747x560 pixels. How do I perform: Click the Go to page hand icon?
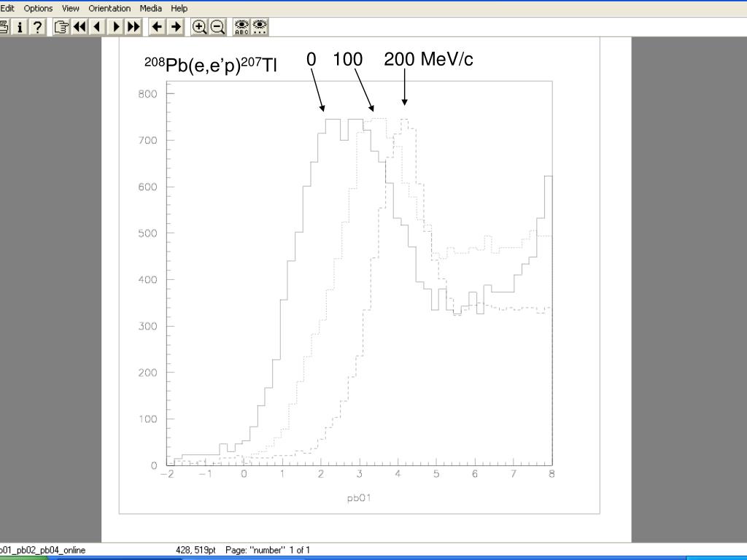[61, 27]
